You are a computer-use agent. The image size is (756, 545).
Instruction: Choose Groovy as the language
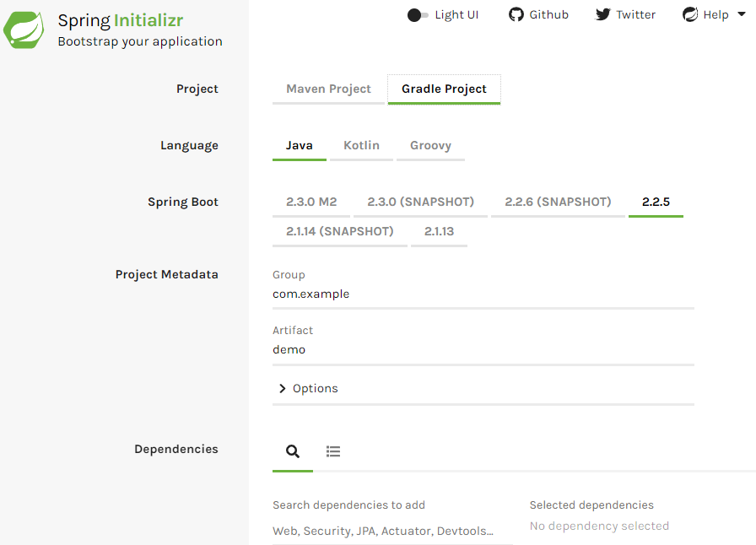click(x=430, y=146)
